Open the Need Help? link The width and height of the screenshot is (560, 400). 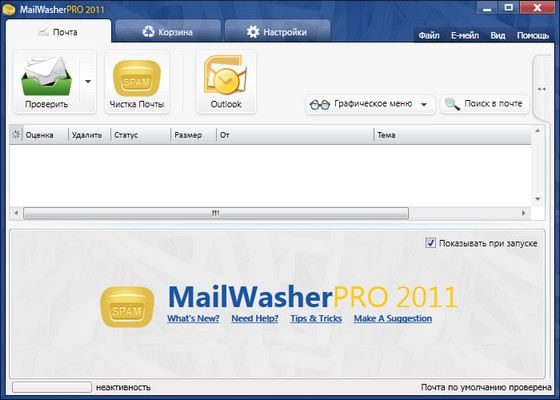(x=255, y=318)
